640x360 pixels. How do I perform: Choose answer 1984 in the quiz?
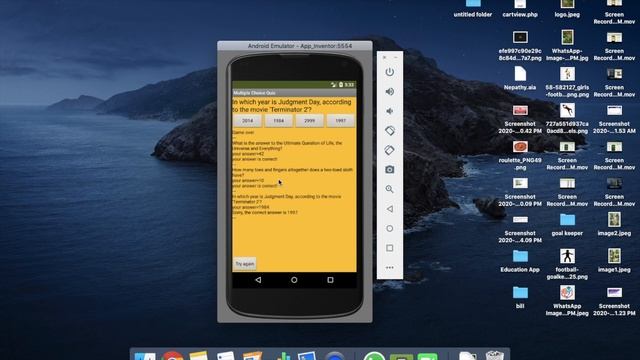(278, 121)
